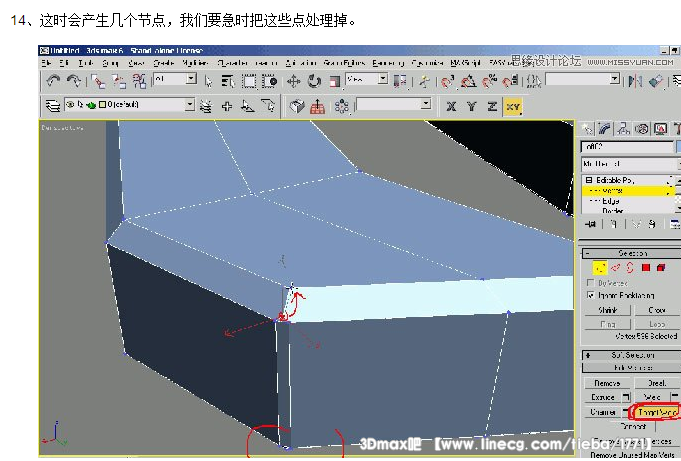The width and height of the screenshot is (681, 461).
Task: Toggle the Pin Stack icon
Action: pos(590,224)
